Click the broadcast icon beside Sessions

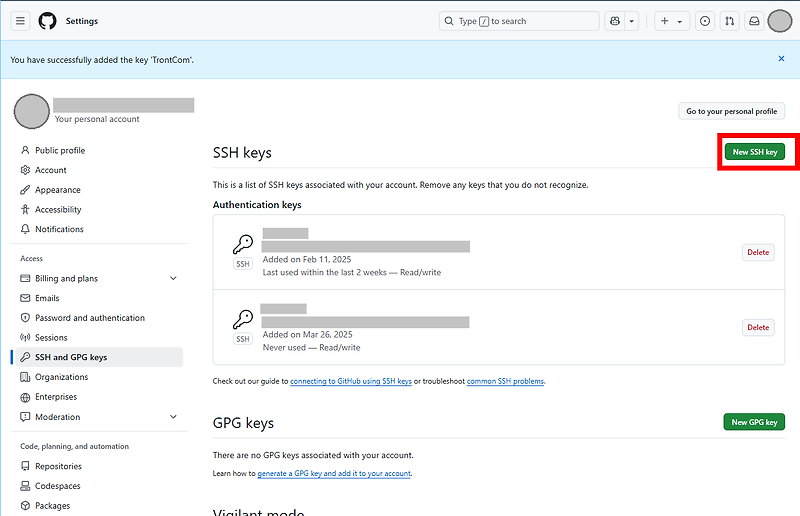click(x=25, y=337)
